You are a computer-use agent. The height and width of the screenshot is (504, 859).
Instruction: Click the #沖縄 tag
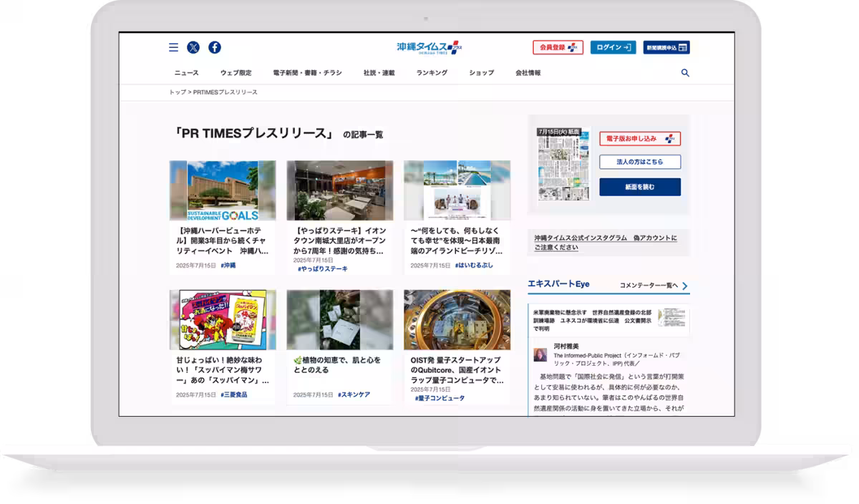[228, 266]
